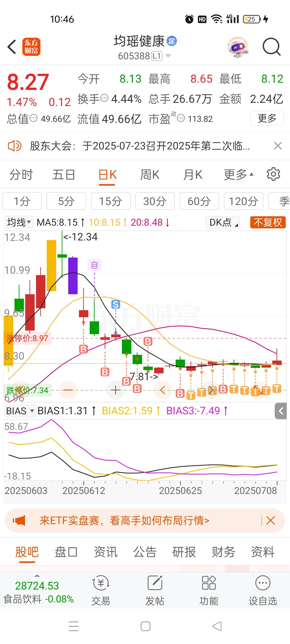Tap the minus zoom-out chart icon
This screenshot has height=644, width=290.
click(68, 390)
